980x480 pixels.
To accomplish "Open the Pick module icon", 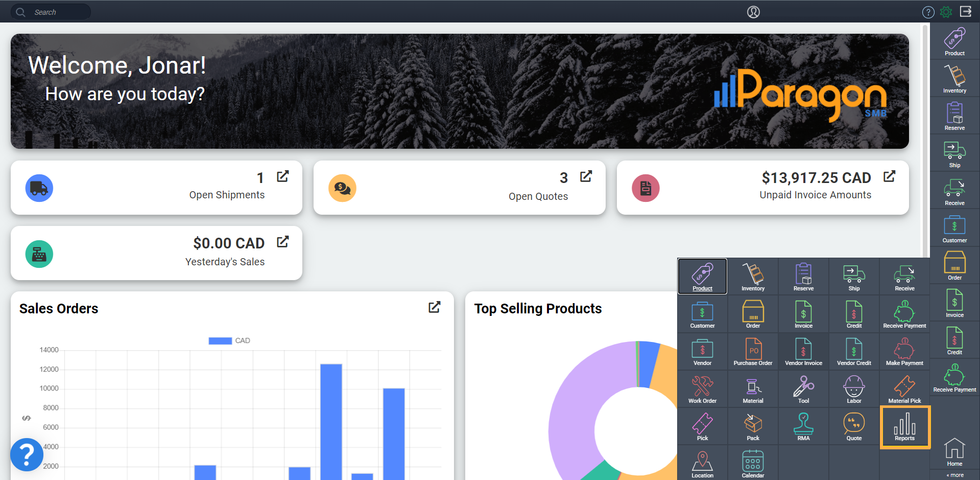I will coord(702,427).
